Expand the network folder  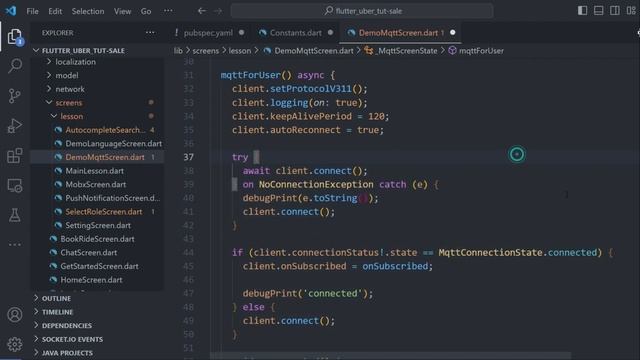pos(70,89)
